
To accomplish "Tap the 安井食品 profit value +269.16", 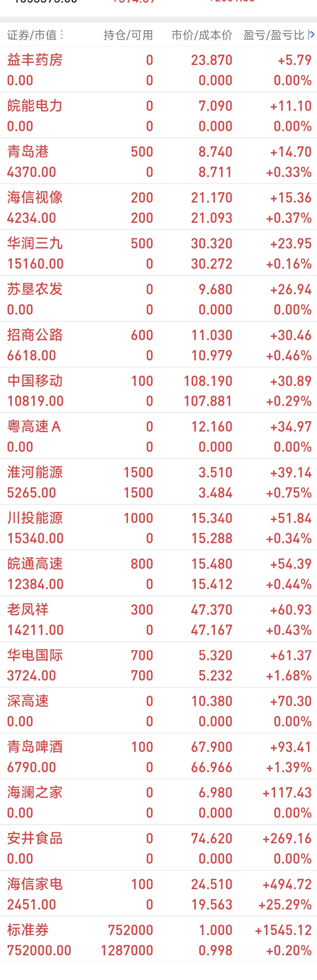I will point(287,838).
